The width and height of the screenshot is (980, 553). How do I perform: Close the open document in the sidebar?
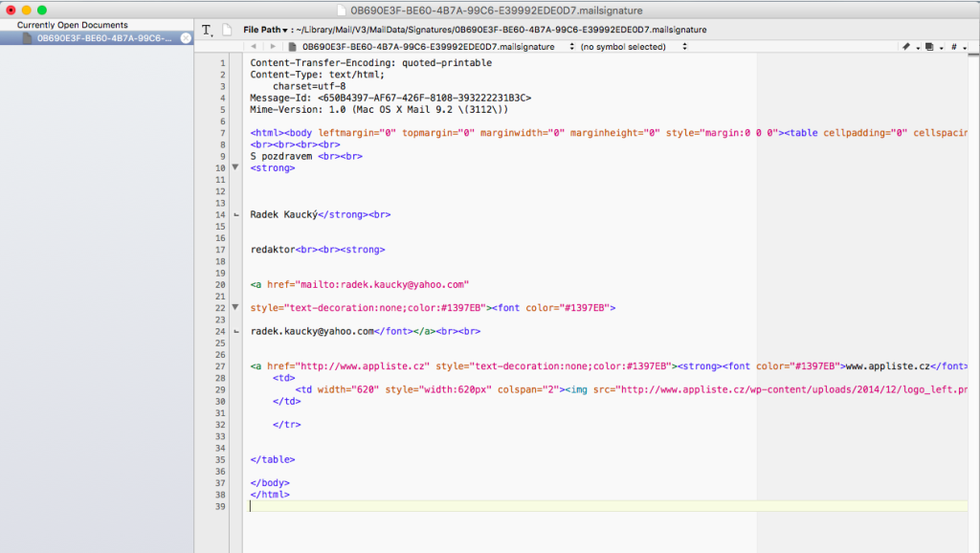pos(186,38)
